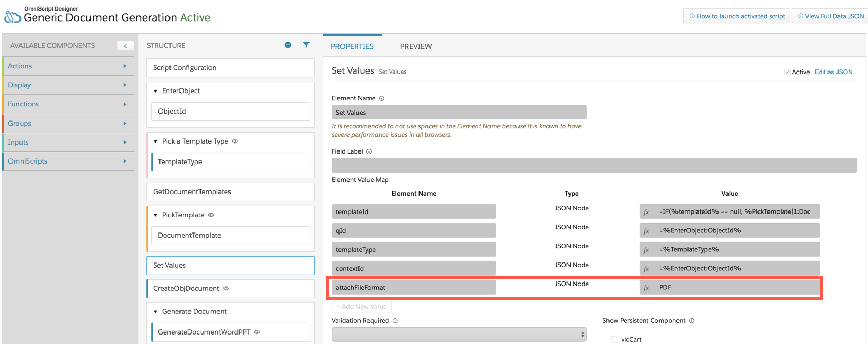Switch to the Properties tab
This screenshot has height=344, width=868.
[x=352, y=46]
